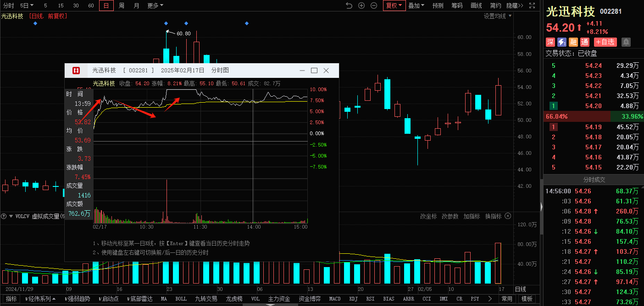This screenshot has width=644, height=306.
Task: Click the price alert bell icon
Action: (x=626, y=42)
